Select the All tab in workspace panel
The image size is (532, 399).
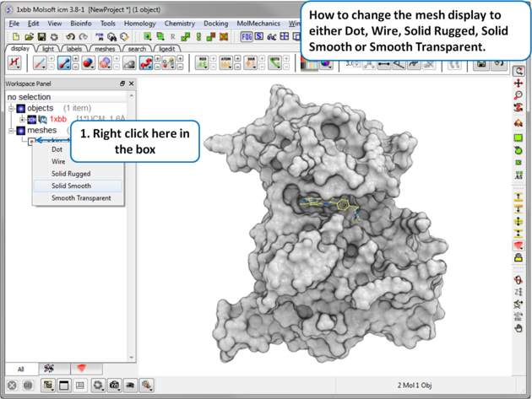click(x=20, y=369)
